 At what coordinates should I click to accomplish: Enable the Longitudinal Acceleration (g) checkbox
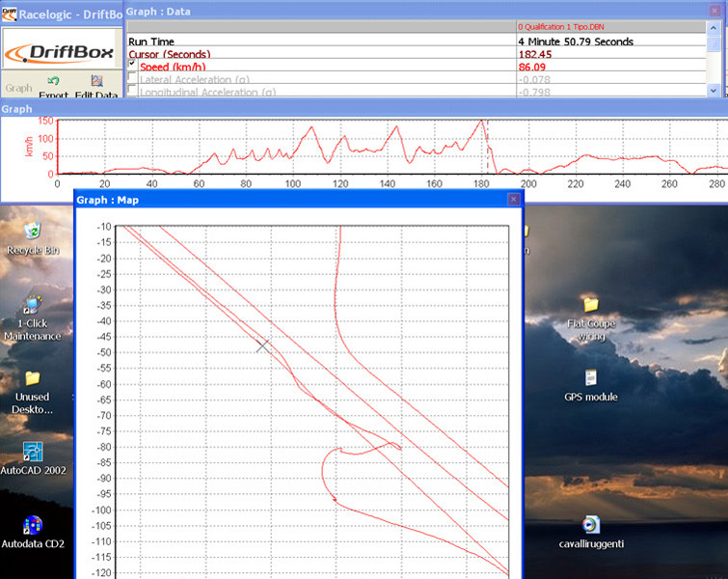tap(132, 92)
